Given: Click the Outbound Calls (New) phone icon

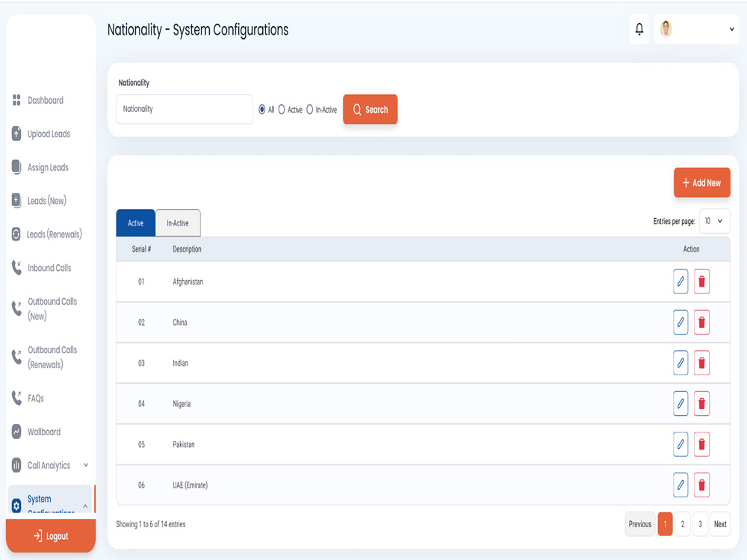Looking at the screenshot, I should coord(16,308).
